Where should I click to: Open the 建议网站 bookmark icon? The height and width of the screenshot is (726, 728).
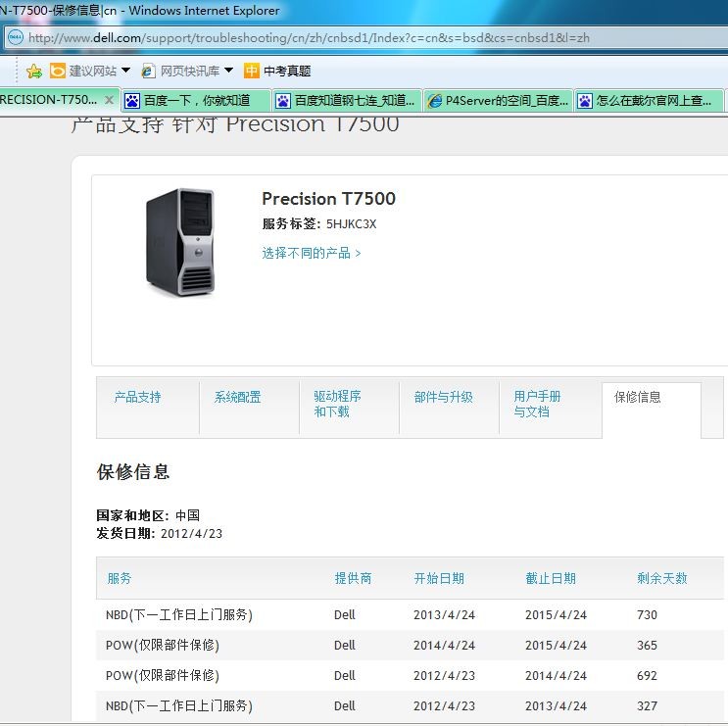[x=58, y=71]
